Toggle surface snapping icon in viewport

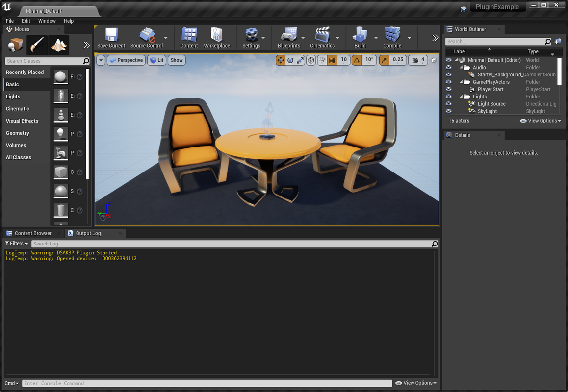click(322, 60)
